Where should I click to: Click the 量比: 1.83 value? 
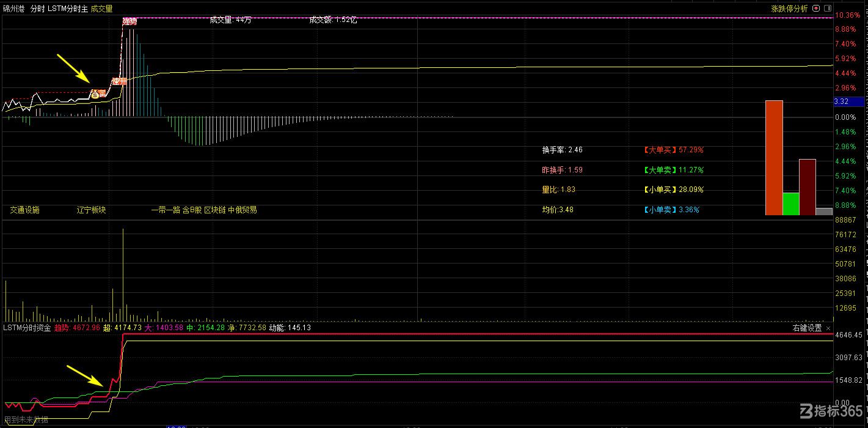pyautogui.click(x=559, y=190)
